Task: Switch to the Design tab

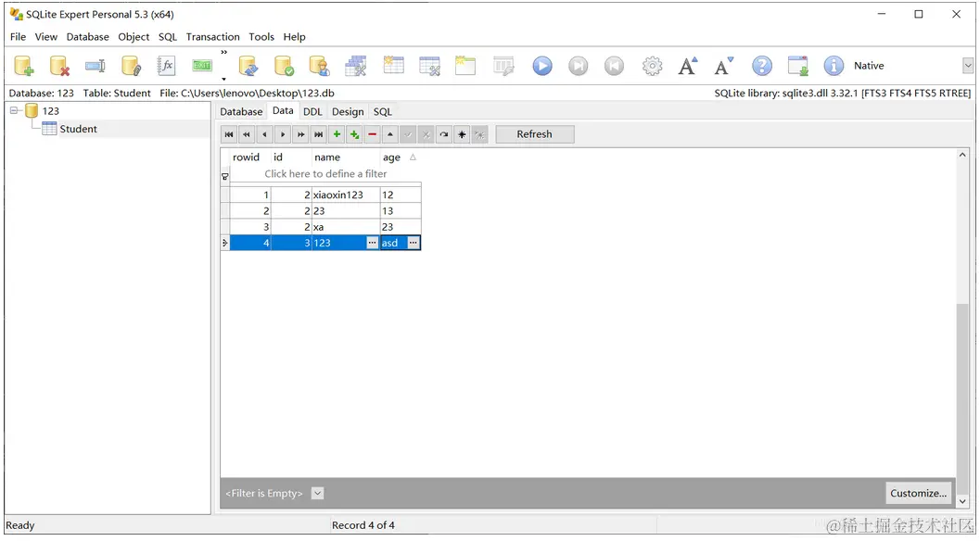Action: pos(348,112)
